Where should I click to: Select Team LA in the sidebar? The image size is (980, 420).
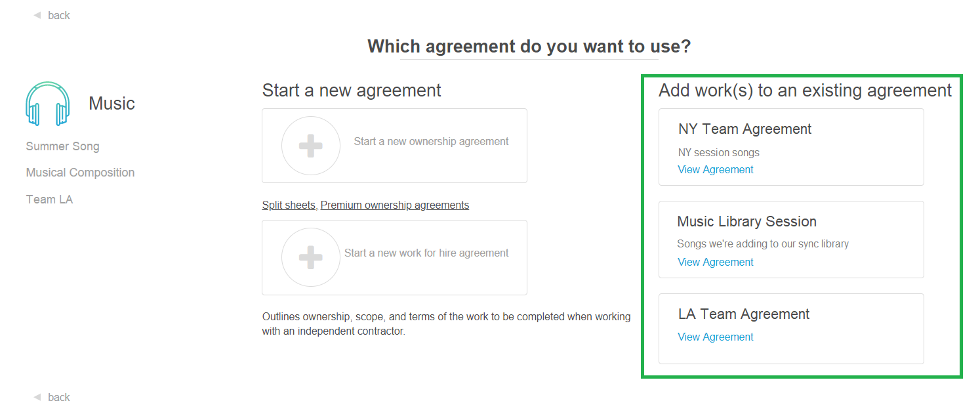point(49,199)
